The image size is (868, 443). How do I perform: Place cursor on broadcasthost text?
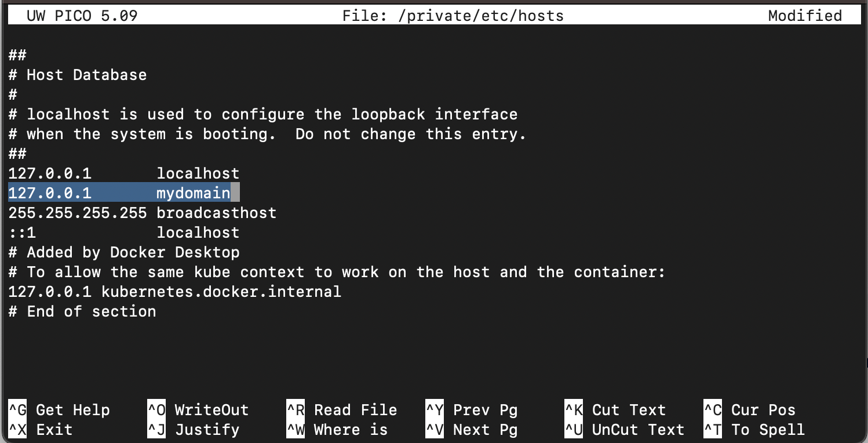[x=217, y=213]
